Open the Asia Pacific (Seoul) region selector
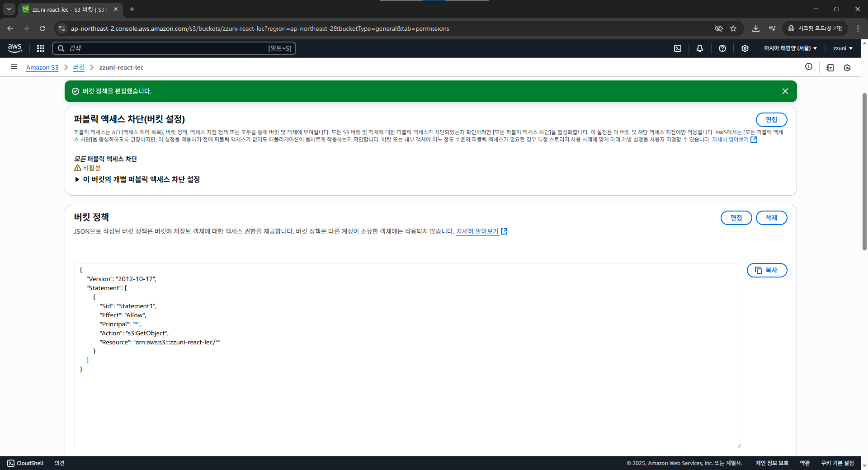 point(791,48)
